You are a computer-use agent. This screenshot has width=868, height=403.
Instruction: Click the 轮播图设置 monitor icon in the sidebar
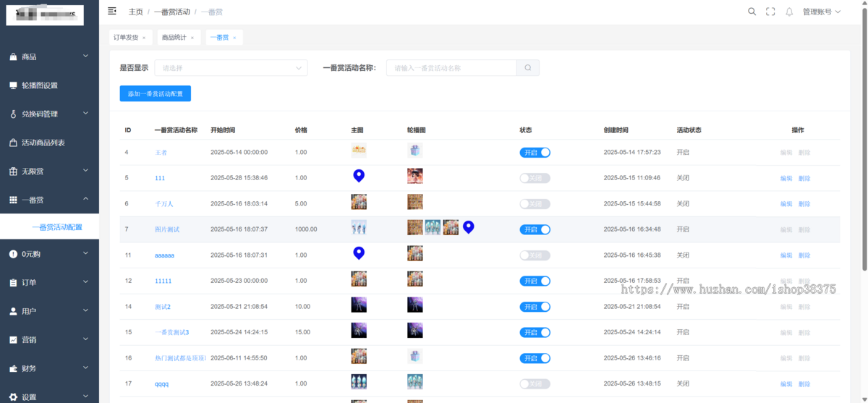pyautogui.click(x=13, y=85)
